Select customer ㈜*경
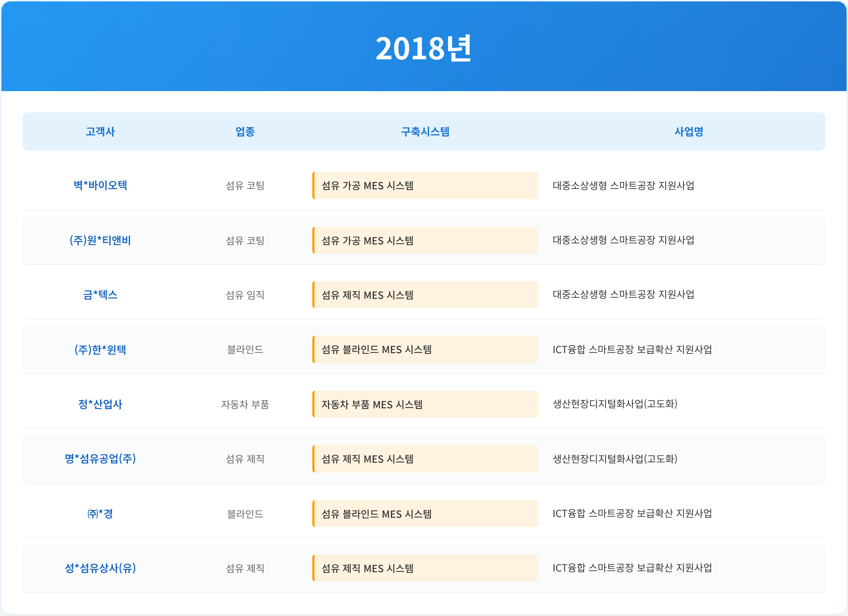This screenshot has height=616, width=848. pyautogui.click(x=100, y=514)
